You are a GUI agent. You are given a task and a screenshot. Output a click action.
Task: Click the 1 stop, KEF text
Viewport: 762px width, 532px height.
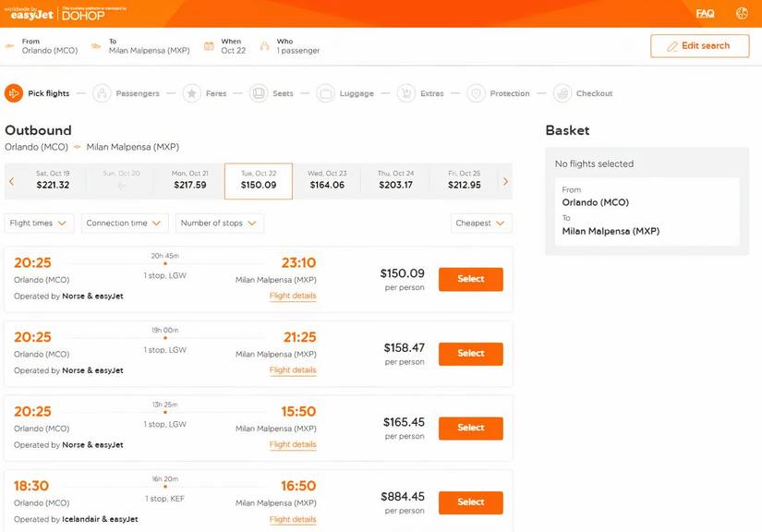coord(164,499)
